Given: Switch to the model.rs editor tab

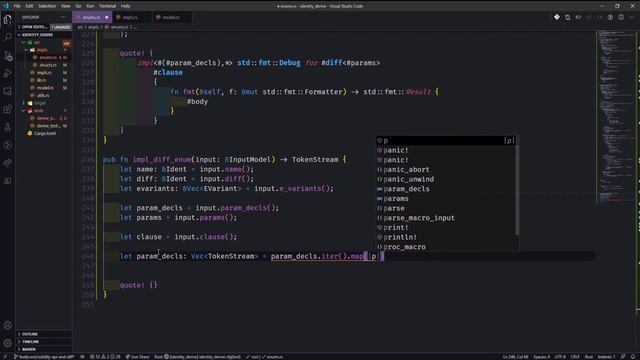Looking at the screenshot, I should click(x=171, y=18).
